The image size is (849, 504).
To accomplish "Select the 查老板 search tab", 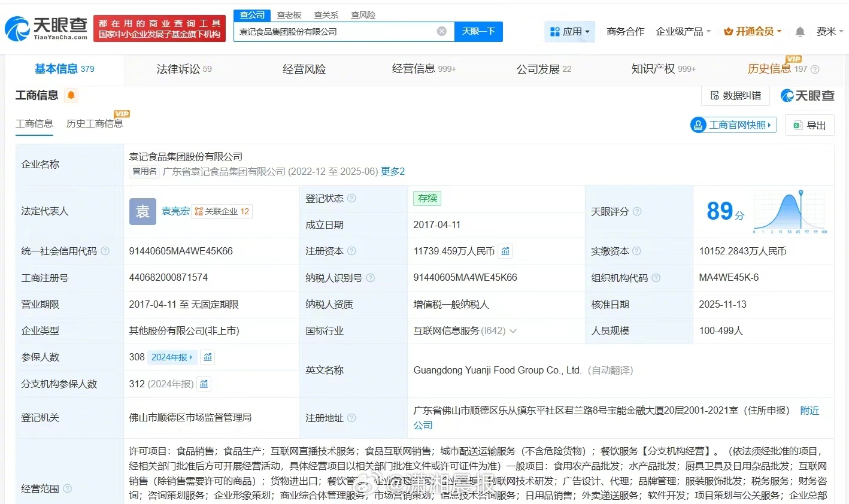I will click(x=289, y=15).
